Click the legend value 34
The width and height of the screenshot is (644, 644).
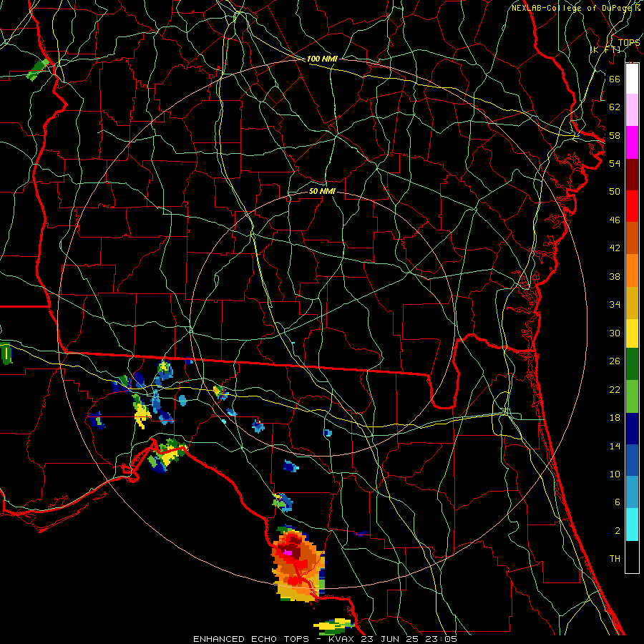[615, 305]
